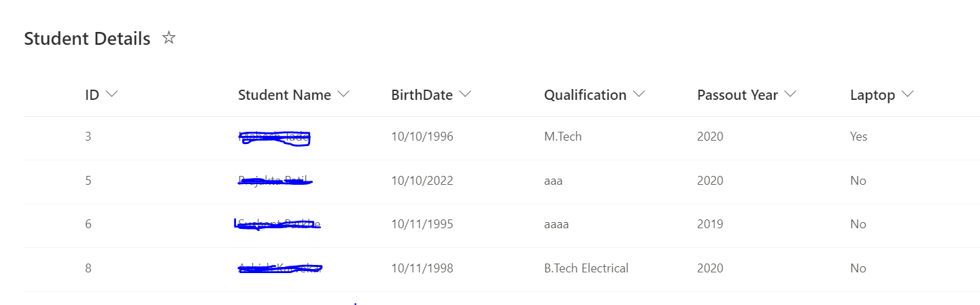980x305 pixels.
Task: Click the Student Name column header label
Action: coord(284,95)
